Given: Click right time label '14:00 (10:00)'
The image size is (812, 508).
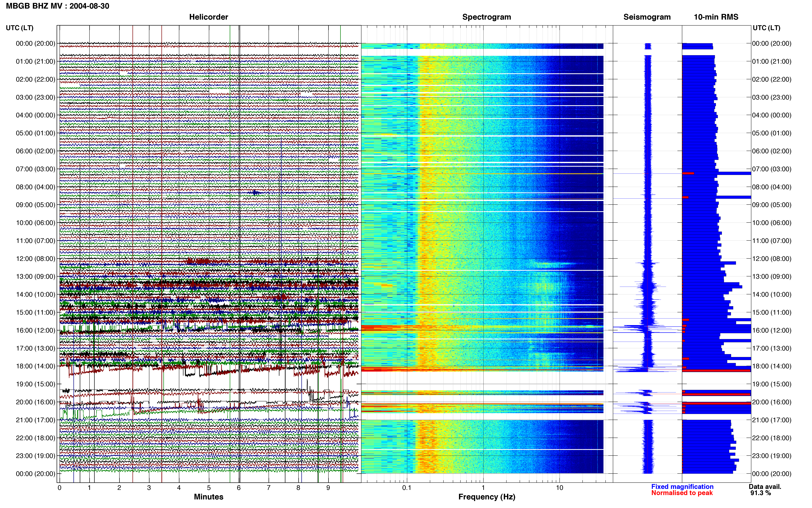Looking at the screenshot, I should (x=772, y=295).
